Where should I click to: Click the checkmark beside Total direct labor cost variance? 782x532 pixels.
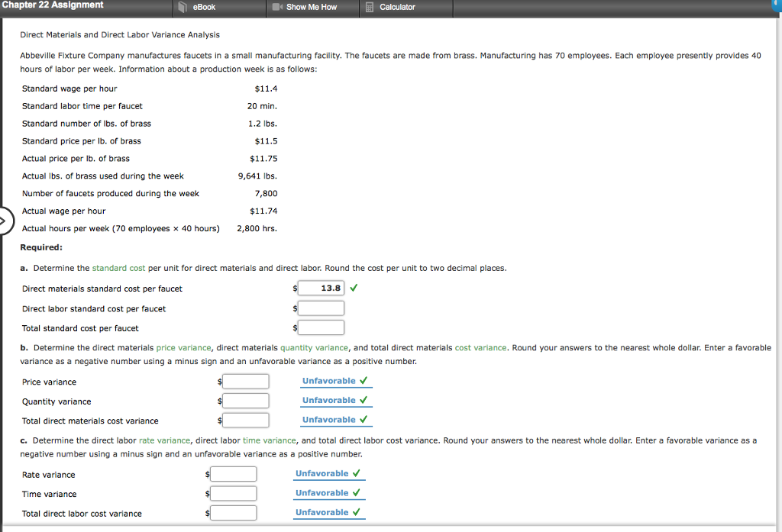pos(356,512)
